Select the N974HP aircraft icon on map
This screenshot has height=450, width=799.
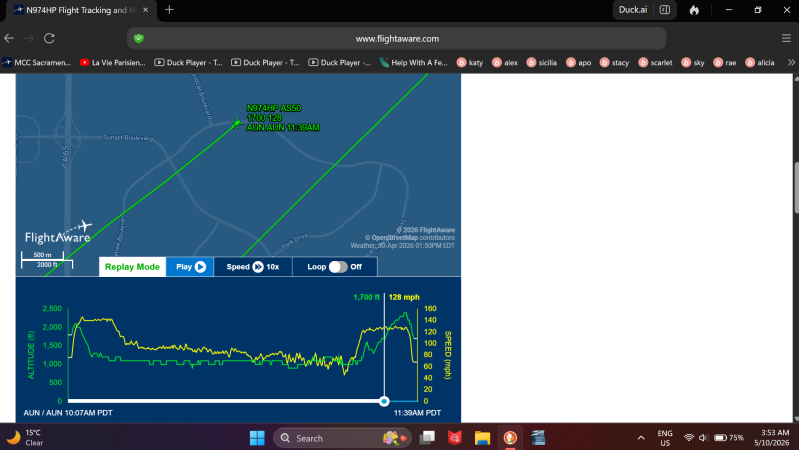coord(236,123)
